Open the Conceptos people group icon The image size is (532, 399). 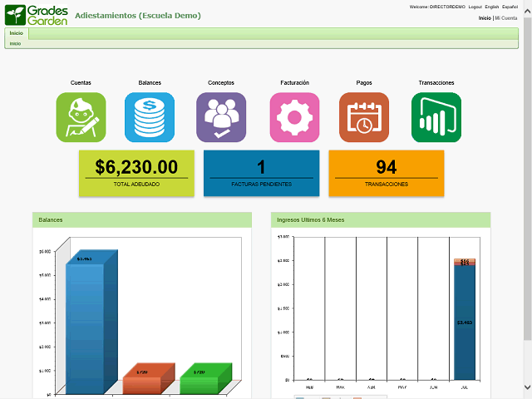[x=221, y=117]
